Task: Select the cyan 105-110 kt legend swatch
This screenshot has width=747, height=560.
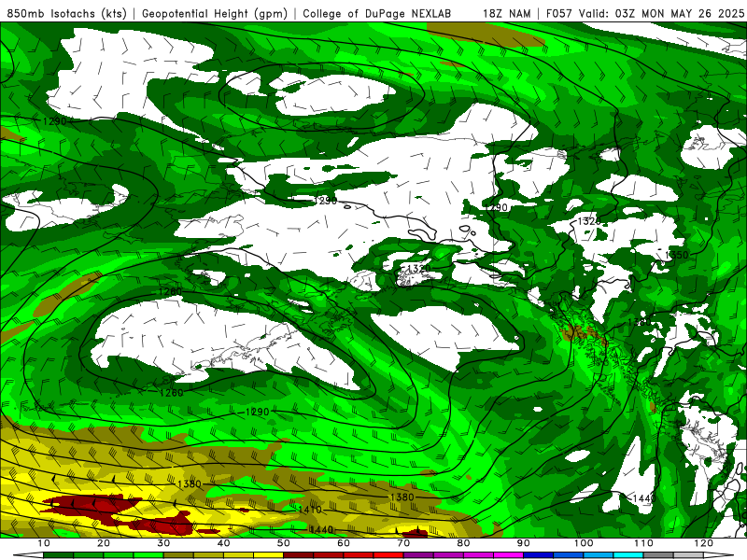Action: coord(628,555)
